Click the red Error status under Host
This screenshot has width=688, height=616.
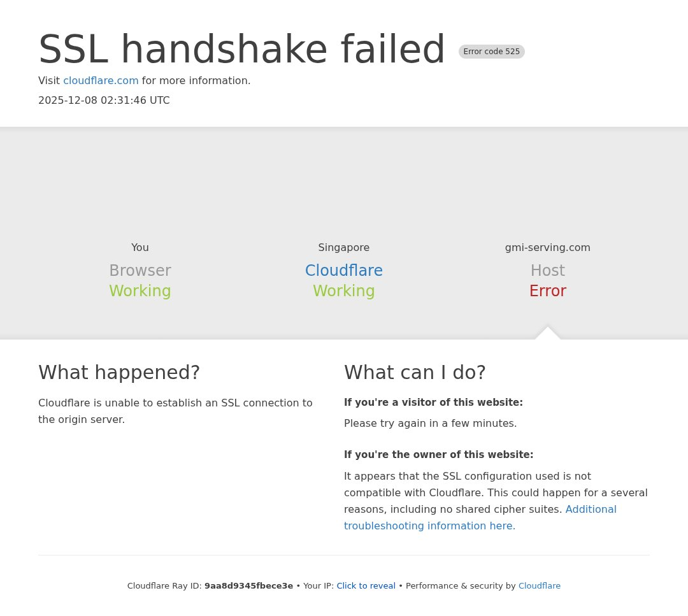click(x=547, y=291)
